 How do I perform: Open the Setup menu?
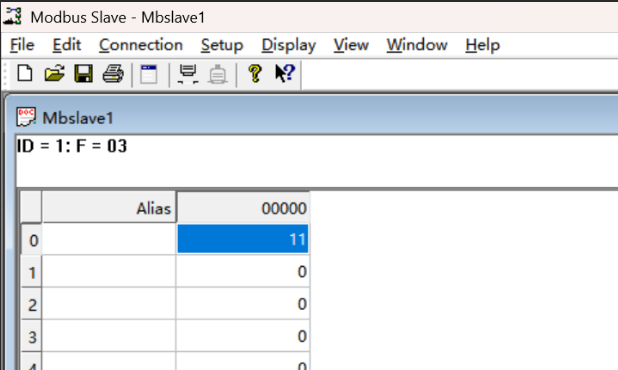click(222, 45)
